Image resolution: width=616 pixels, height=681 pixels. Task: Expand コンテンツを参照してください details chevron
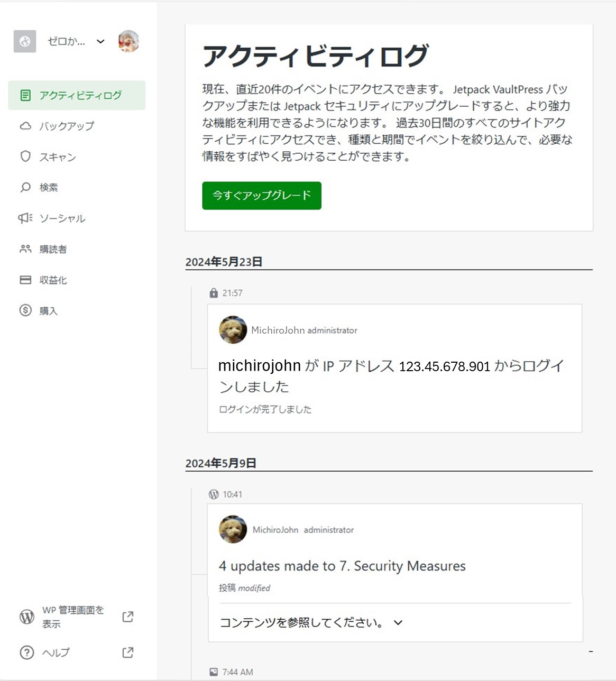tap(398, 623)
